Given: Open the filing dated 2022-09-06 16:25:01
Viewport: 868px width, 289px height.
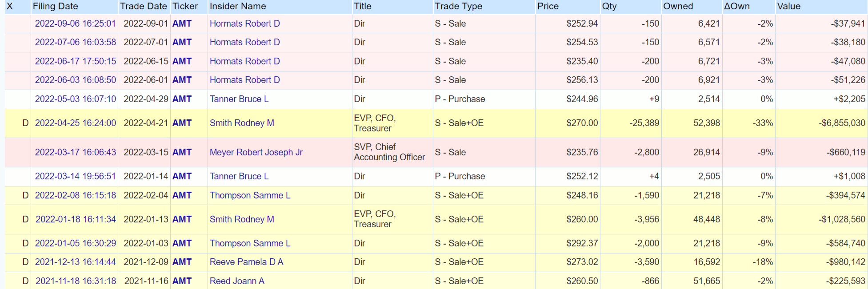Looking at the screenshot, I should coord(76,24).
